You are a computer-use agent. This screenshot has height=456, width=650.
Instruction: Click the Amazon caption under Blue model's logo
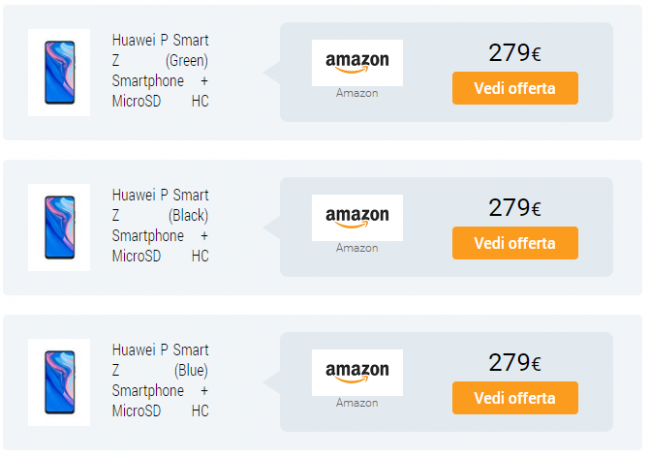[357, 403]
